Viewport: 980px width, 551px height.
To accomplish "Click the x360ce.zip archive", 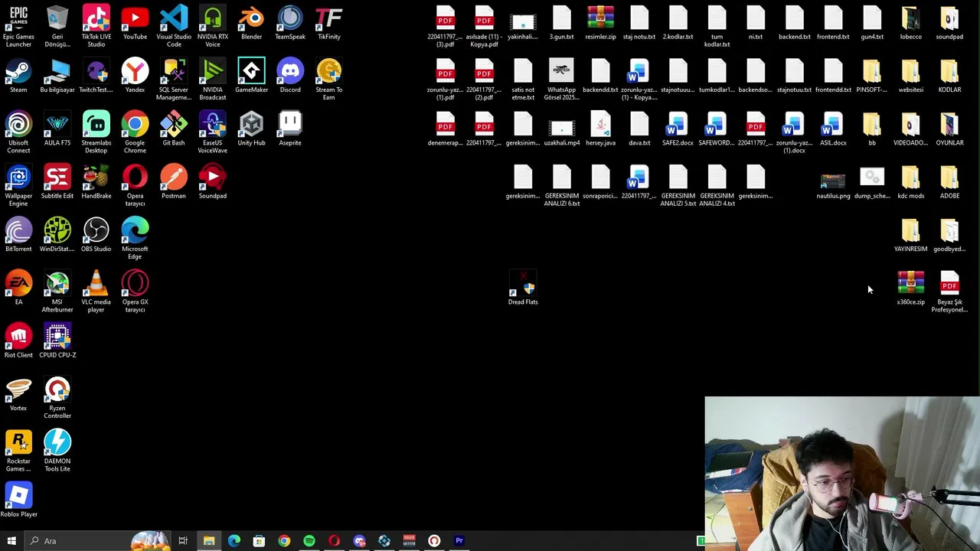I will (x=910, y=289).
